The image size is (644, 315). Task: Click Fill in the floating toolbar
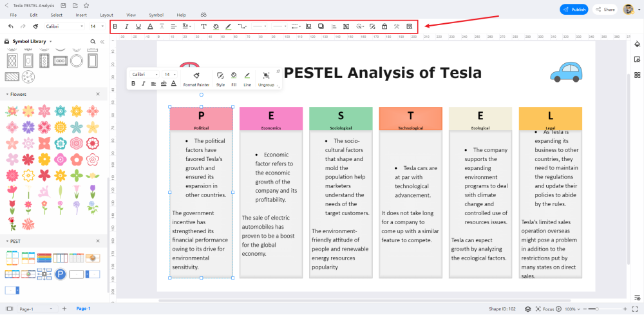point(234,79)
